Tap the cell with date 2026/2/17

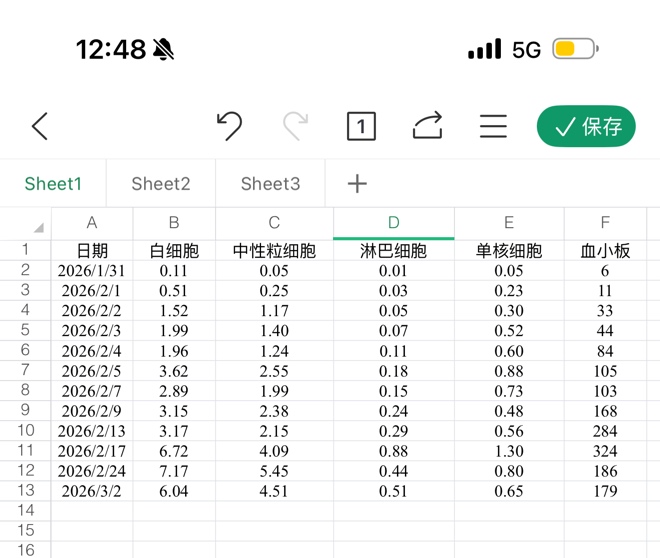(x=92, y=451)
